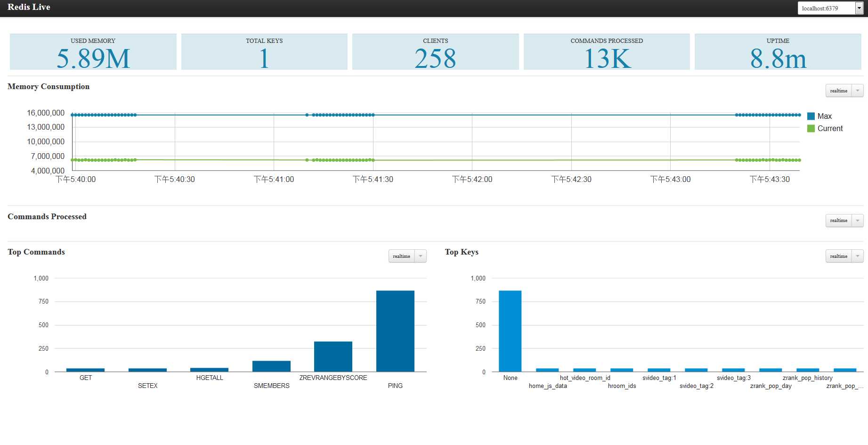
Task: Click the zrank_pop_history key label
Action: pos(808,378)
